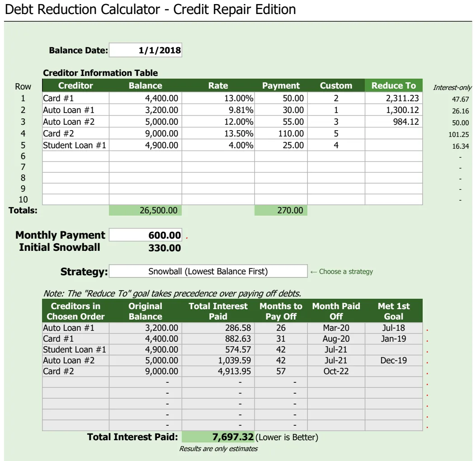Select the Custom order cell for Student Loan #1

coord(336,145)
